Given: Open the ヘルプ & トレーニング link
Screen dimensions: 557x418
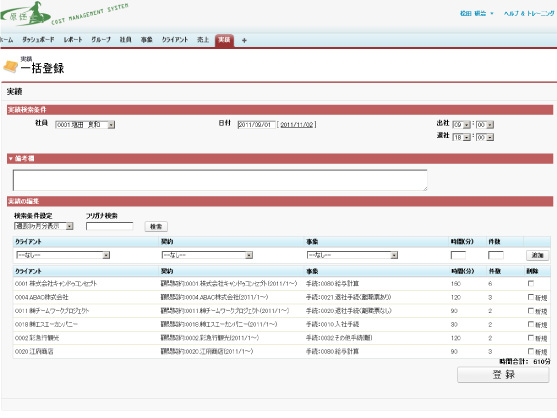Looking at the screenshot, I should [x=529, y=13].
